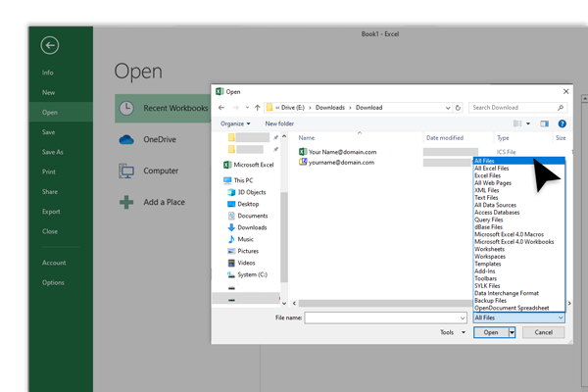This screenshot has width=588, height=392.
Task: Select the yourname@domain.com calendar file
Action: (x=336, y=163)
